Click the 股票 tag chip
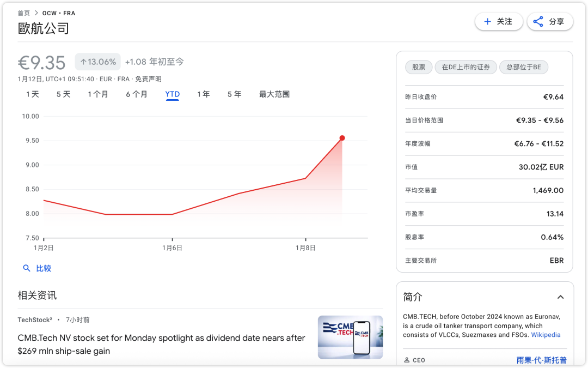The width and height of the screenshot is (588, 368). tap(419, 67)
